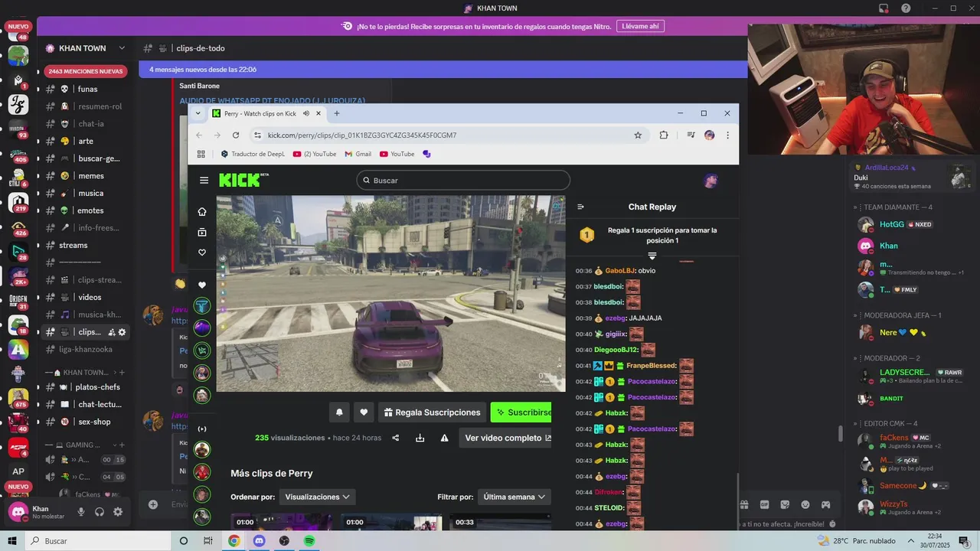Viewport: 980px width, 551px height.
Task: Open Traductor de DeepL bookmark
Action: tap(253, 154)
